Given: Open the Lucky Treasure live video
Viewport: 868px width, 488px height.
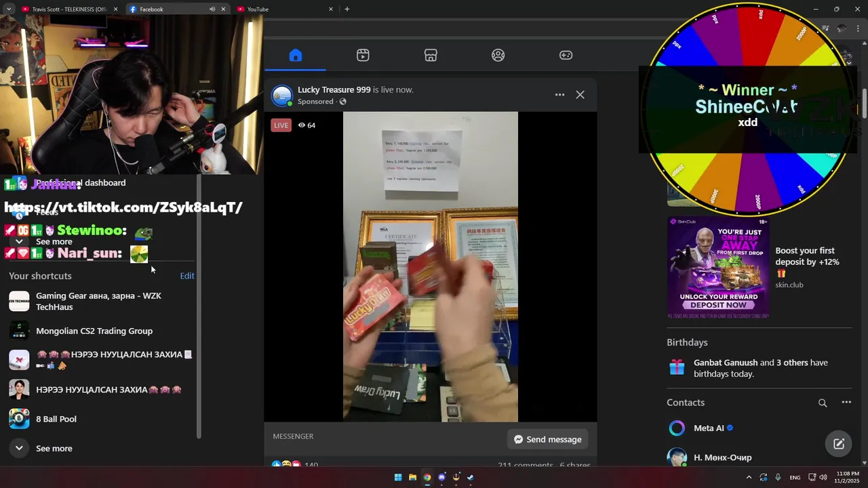Looking at the screenshot, I should click(x=431, y=267).
